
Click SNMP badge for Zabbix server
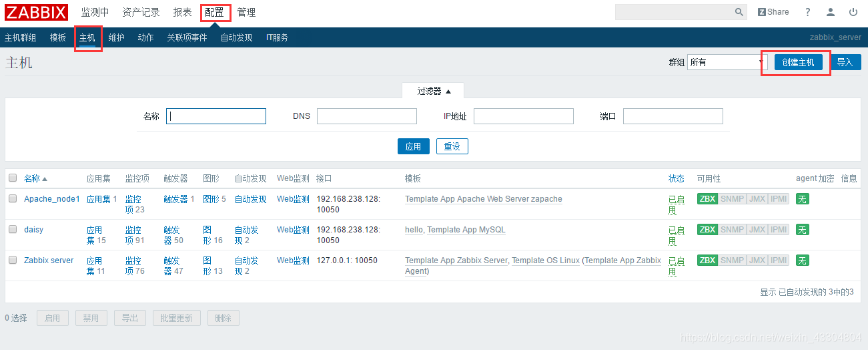732,260
